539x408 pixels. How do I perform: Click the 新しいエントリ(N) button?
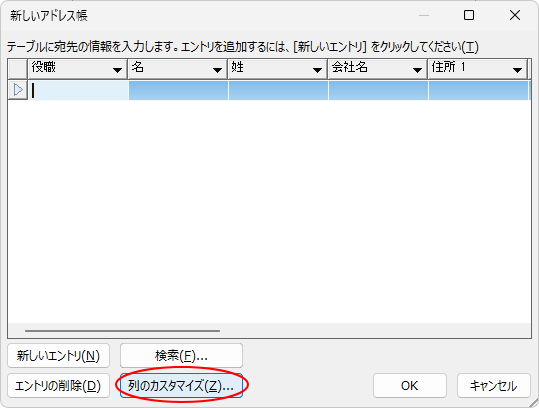pos(58,355)
